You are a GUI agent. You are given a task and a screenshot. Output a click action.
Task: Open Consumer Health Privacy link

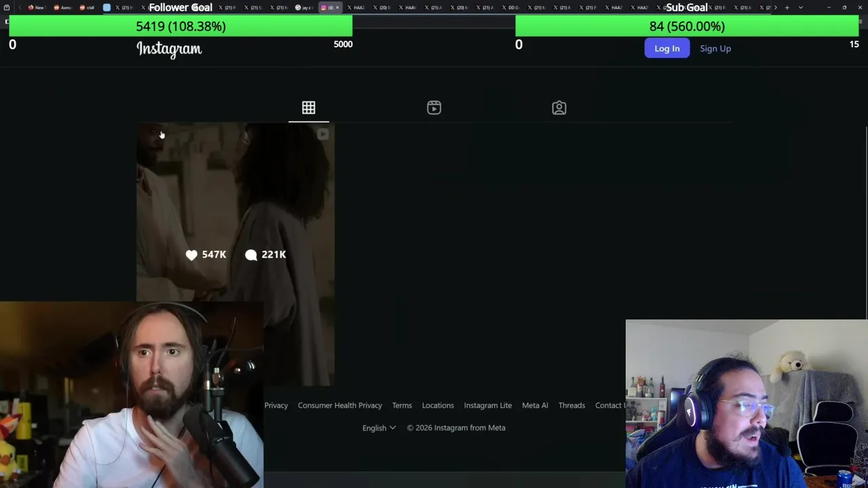[x=340, y=405]
